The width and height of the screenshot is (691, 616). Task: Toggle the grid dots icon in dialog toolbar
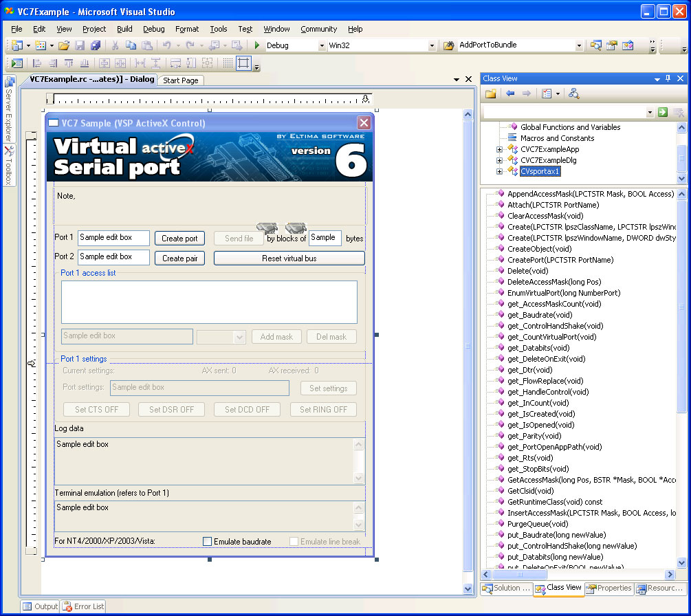point(228,63)
